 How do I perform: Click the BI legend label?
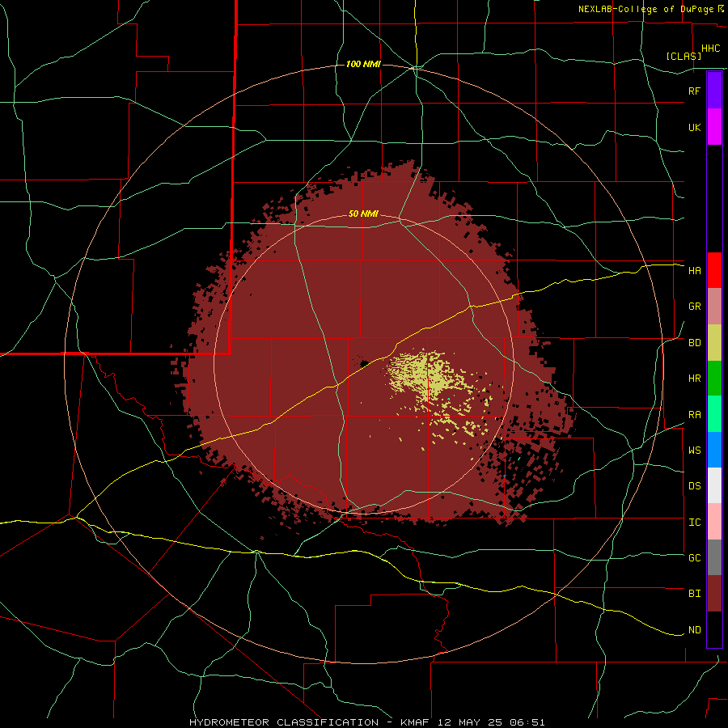(x=694, y=594)
